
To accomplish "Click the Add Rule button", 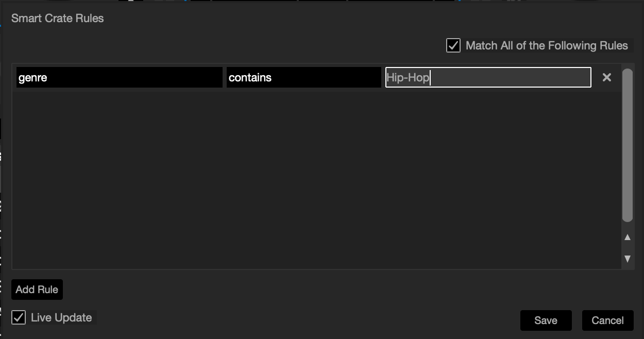I will coord(37,290).
